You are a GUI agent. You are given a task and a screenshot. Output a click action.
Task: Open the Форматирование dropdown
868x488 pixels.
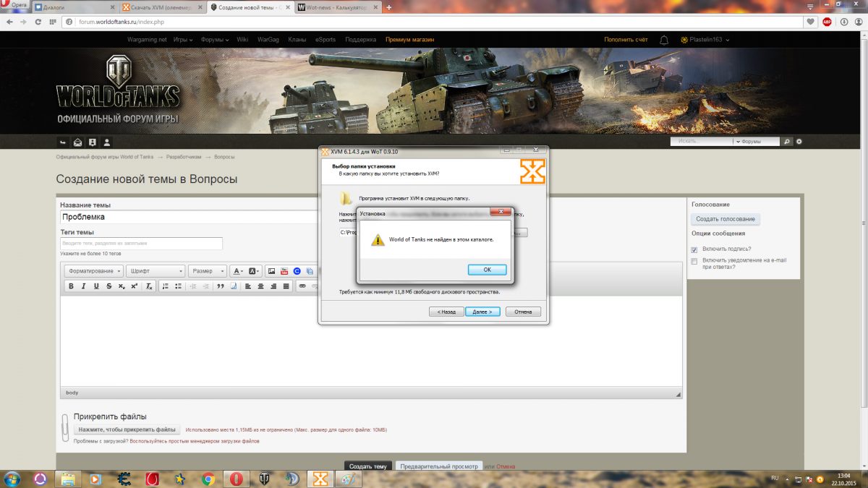pyautogui.click(x=93, y=271)
